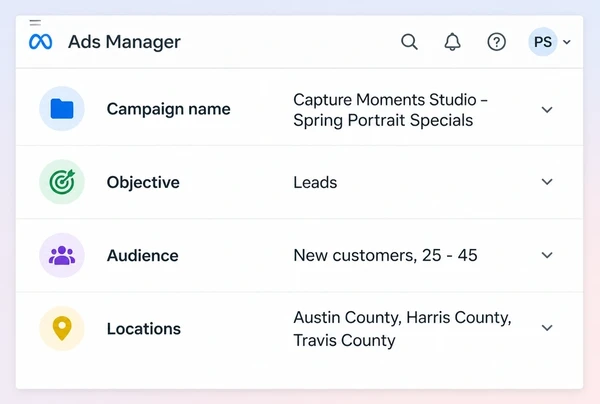Expand the Audience row chevron

547,255
